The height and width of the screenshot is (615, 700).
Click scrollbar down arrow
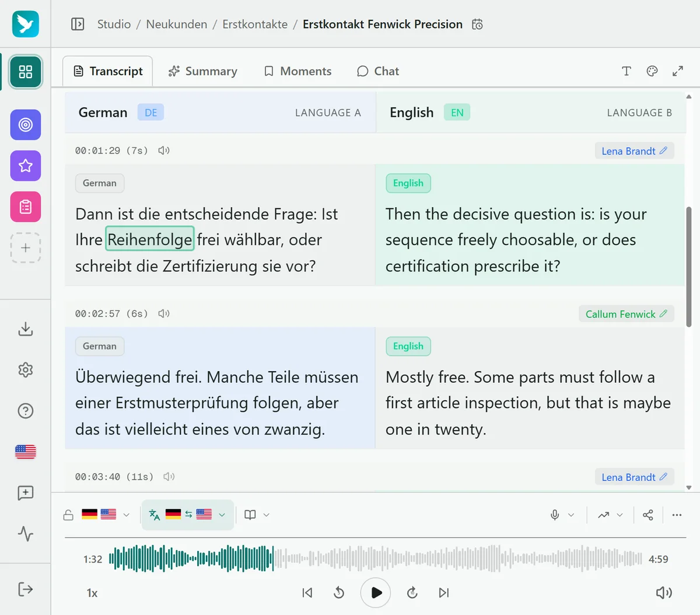[x=689, y=488]
